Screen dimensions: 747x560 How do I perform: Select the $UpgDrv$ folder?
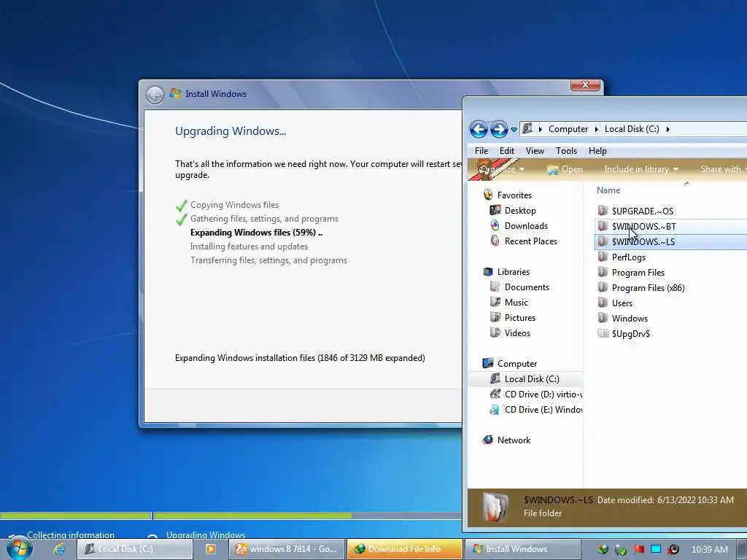tap(631, 334)
